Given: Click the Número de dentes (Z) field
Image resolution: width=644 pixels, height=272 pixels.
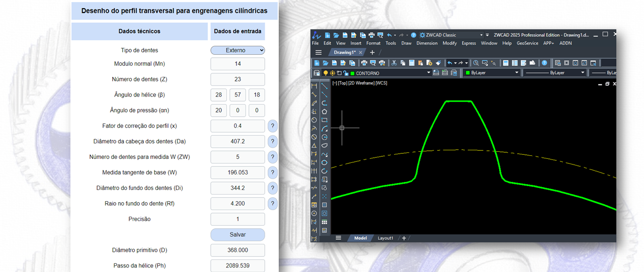Looking at the screenshot, I should (237, 79).
